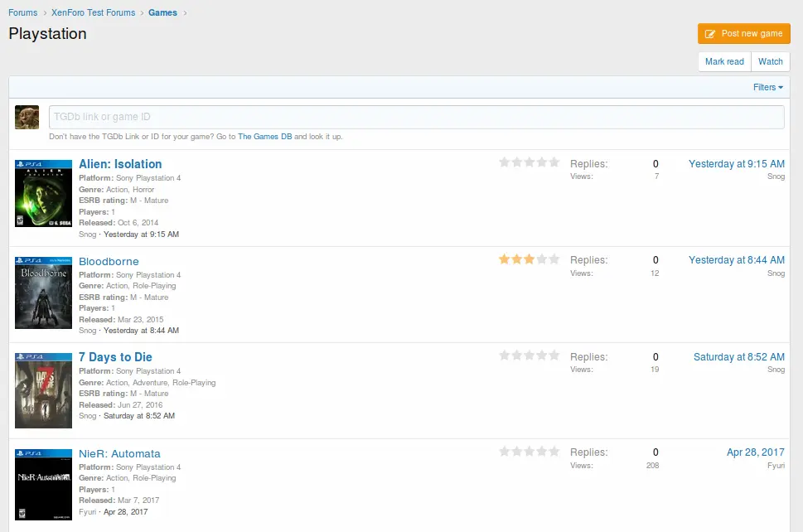Click the NieR: Automata star rating

(529, 452)
